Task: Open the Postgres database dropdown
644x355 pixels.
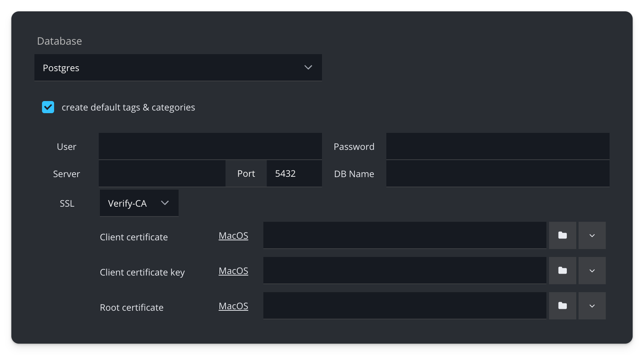Action: (178, 68)
